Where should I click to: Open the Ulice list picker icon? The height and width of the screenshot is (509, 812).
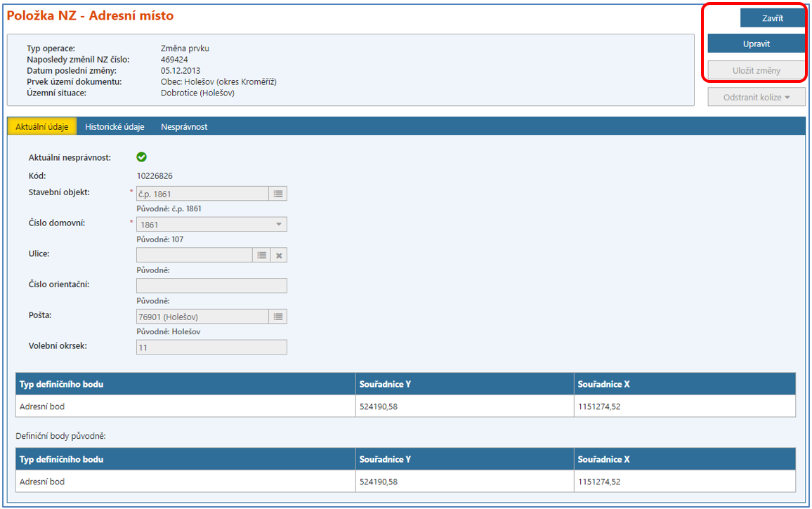click(261, 256)
